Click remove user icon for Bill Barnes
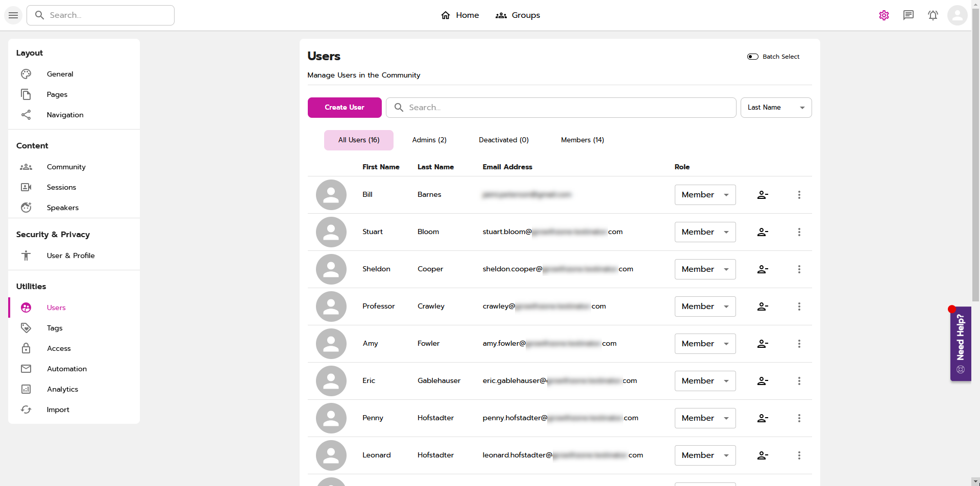 (763, 195)
